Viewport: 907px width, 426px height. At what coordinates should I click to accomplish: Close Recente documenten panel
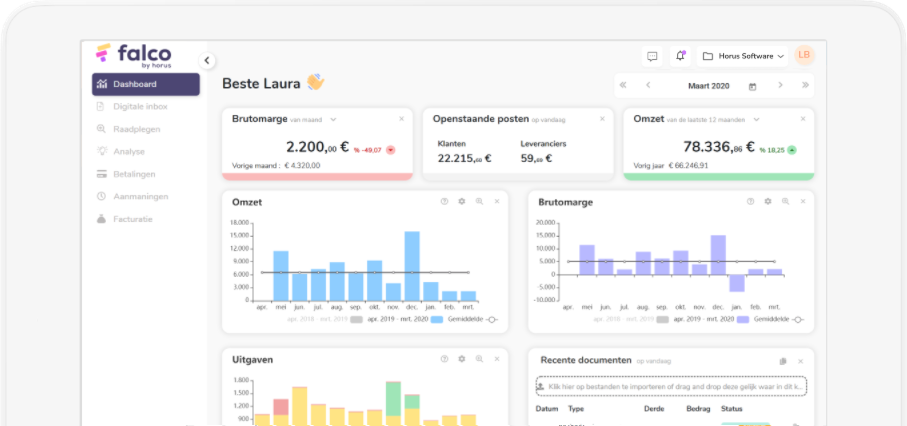(801, 361)
